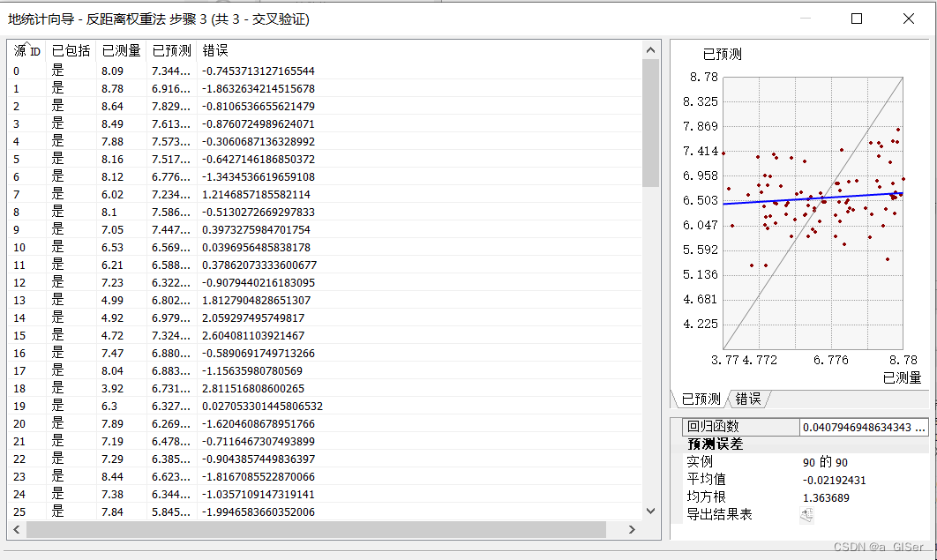The image size is (937, 560).
Task: Click the export result table icon
Action: click(806, 515)
